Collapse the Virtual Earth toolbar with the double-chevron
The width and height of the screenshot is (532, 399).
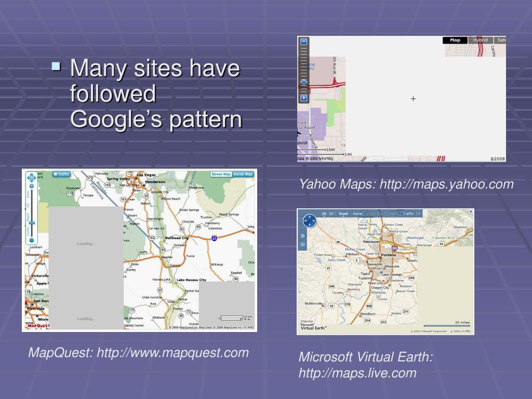tap(419, 214)
